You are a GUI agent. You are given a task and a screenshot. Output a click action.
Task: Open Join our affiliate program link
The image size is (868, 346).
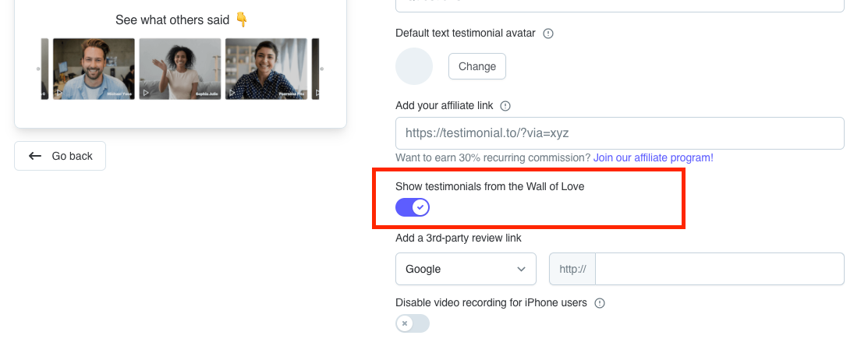click(x=654, y=157)
